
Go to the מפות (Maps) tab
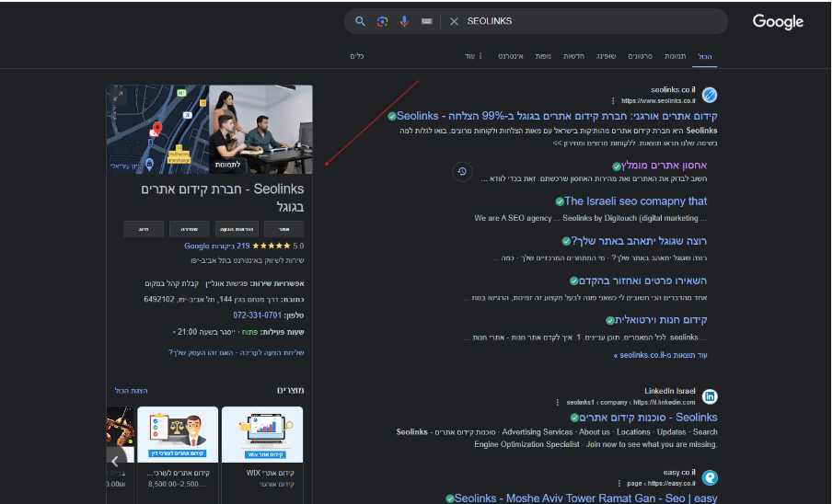543,56
